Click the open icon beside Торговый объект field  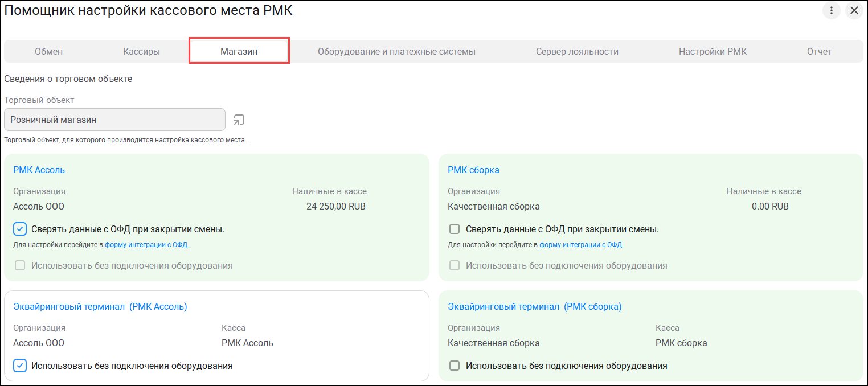(239, 120)
